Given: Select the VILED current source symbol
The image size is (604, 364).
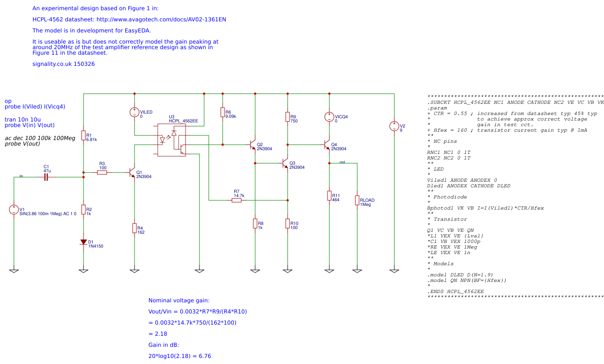Looking at the screenshot, I should (x=135, y=113).
